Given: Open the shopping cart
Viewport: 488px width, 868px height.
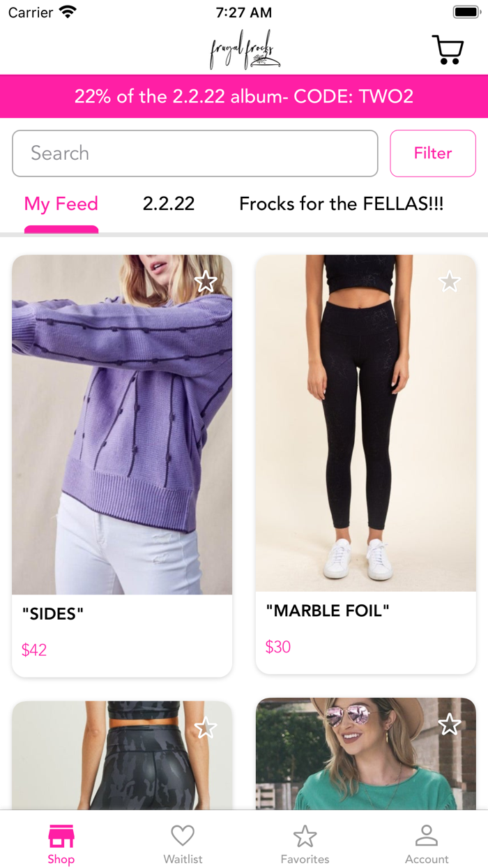Looking at the screenshot, I should [x=448, y=50].
